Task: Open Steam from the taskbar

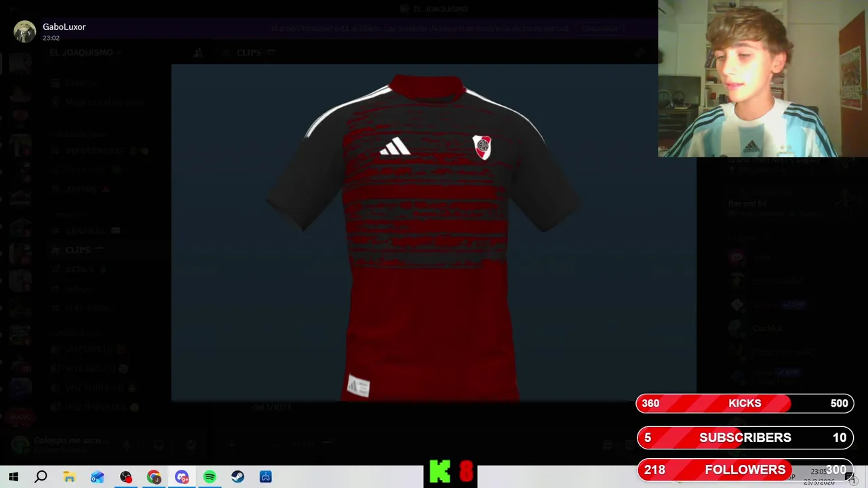Action: [237, 477]
